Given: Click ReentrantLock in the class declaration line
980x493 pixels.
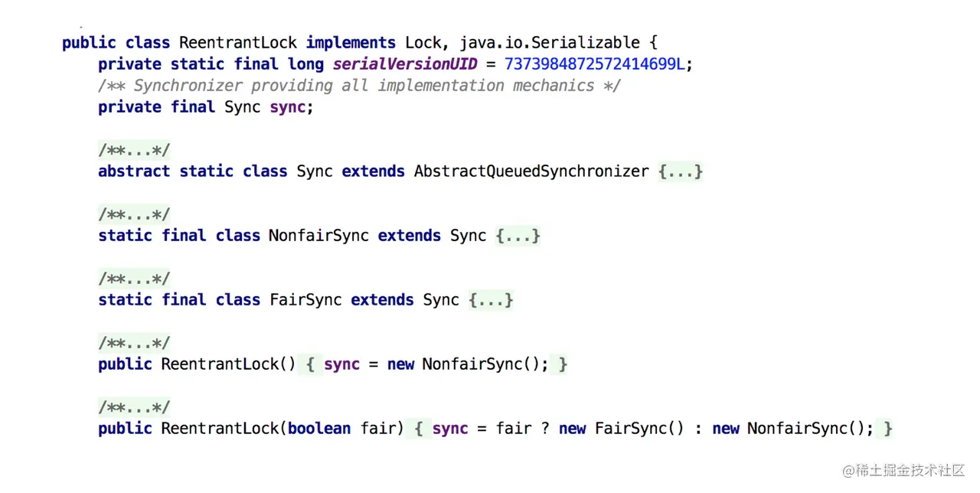Looking at the screenshot, I should pos(238,43).
